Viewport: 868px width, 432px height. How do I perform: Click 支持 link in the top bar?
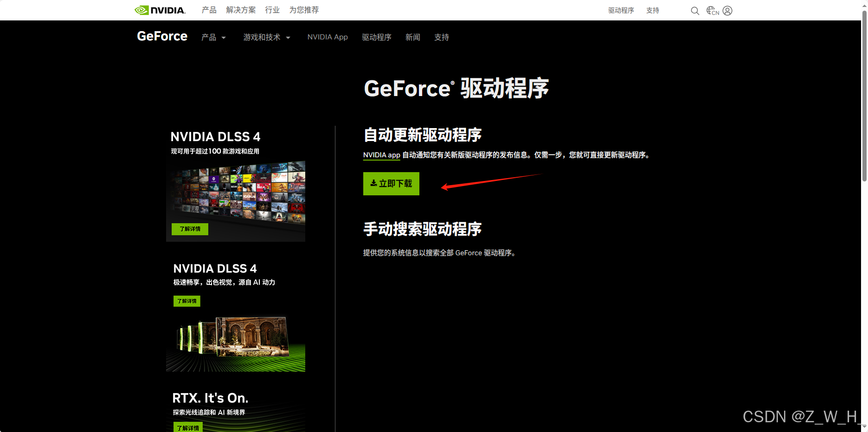click(x=653, y=11)
